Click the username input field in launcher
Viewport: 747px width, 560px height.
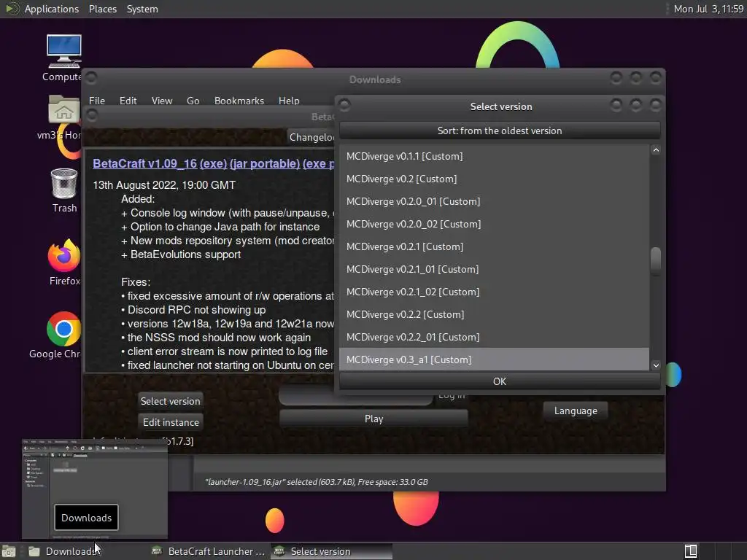[x=356, y=397]
